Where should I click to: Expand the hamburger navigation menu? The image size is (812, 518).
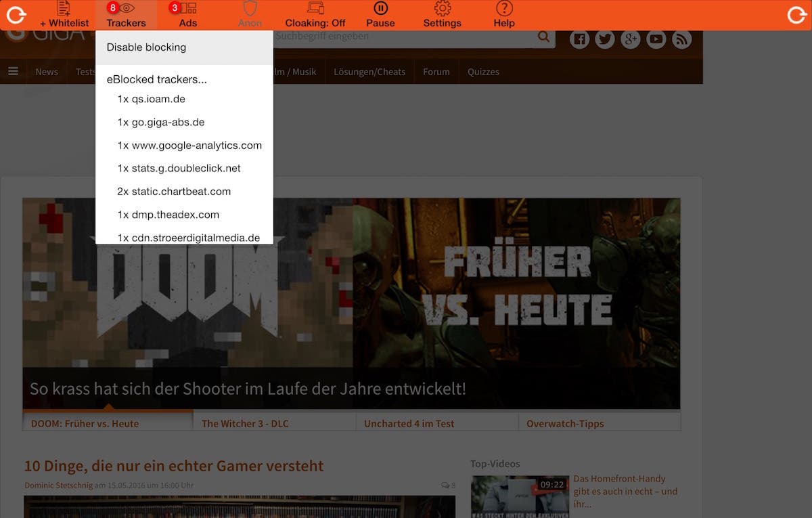tap(13, 71)
